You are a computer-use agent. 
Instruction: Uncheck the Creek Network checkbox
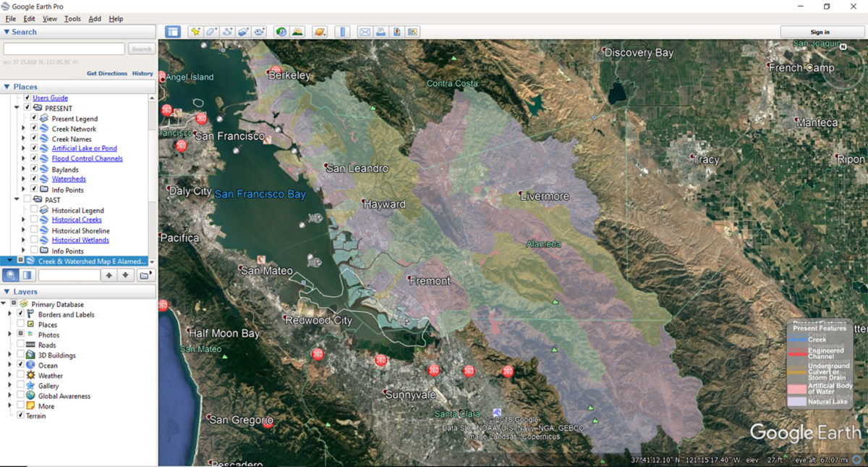point(33,129)
